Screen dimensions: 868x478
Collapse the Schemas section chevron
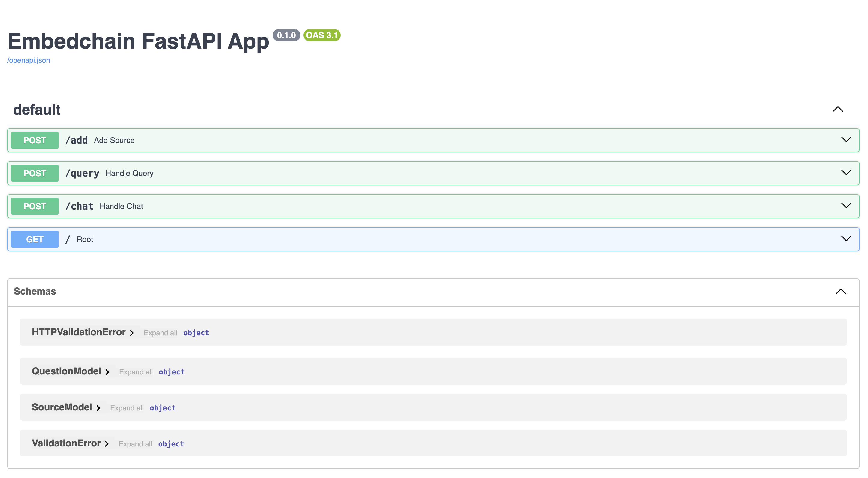[x=841, y=292]
